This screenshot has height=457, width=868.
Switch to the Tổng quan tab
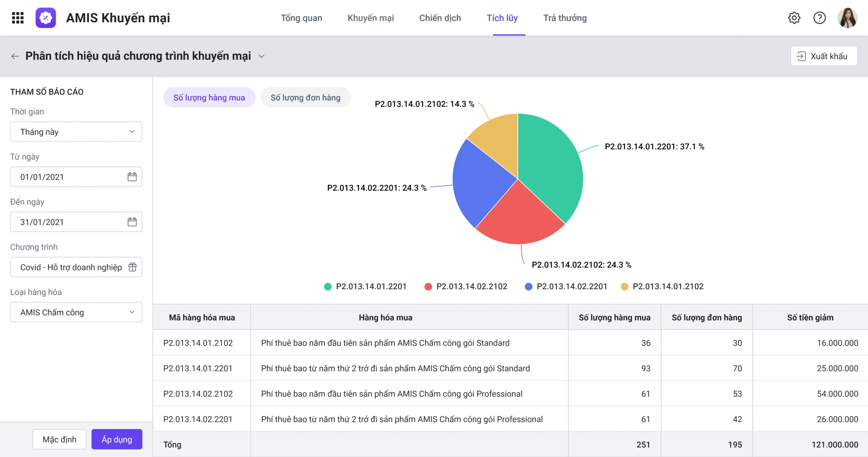[x=301, y=18]
